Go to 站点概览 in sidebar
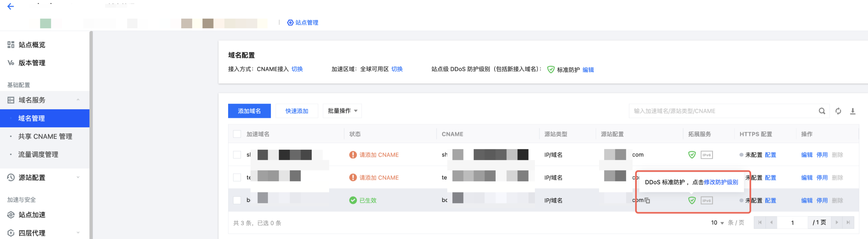The height and width of the screenshot is (239, 868). click(32, 44)
